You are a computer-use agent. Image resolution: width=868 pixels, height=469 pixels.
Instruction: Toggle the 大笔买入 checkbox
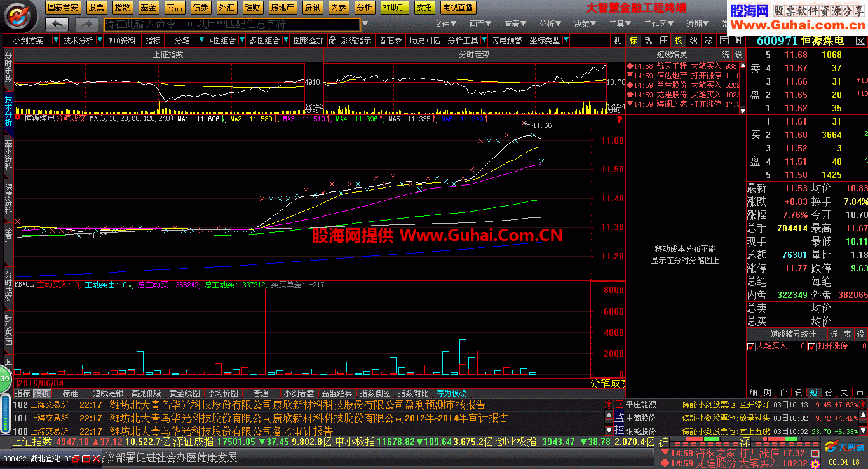[x=751, y=346]
